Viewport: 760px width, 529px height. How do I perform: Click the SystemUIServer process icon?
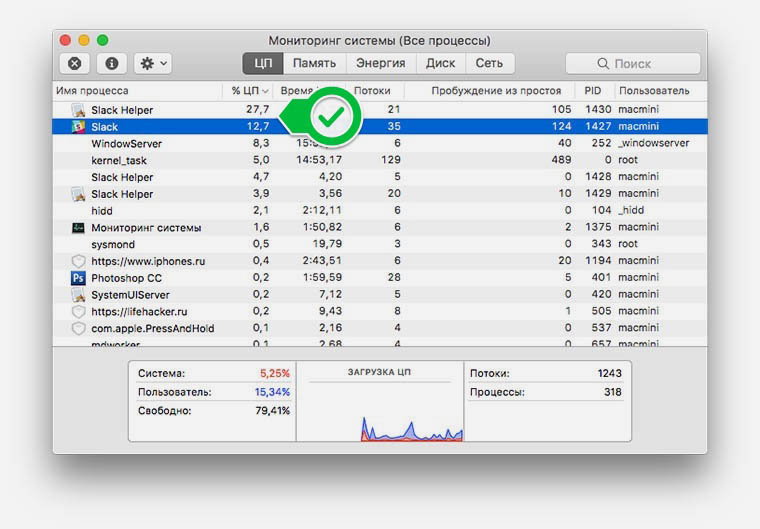(78, 294)
